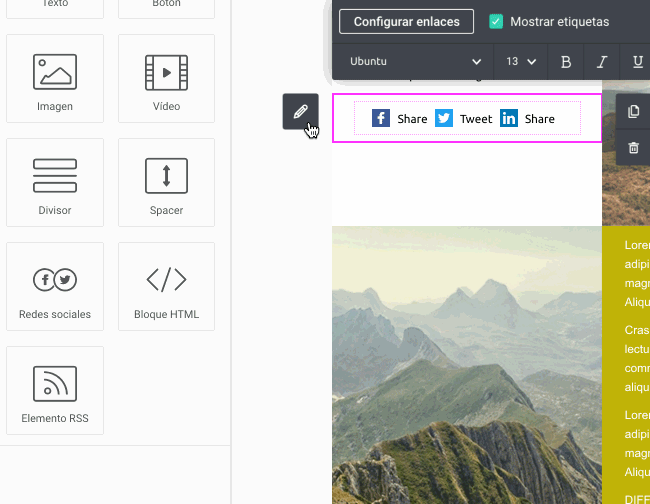
Task: Open the font size 13 dropdown
Action: pos(520,62)
